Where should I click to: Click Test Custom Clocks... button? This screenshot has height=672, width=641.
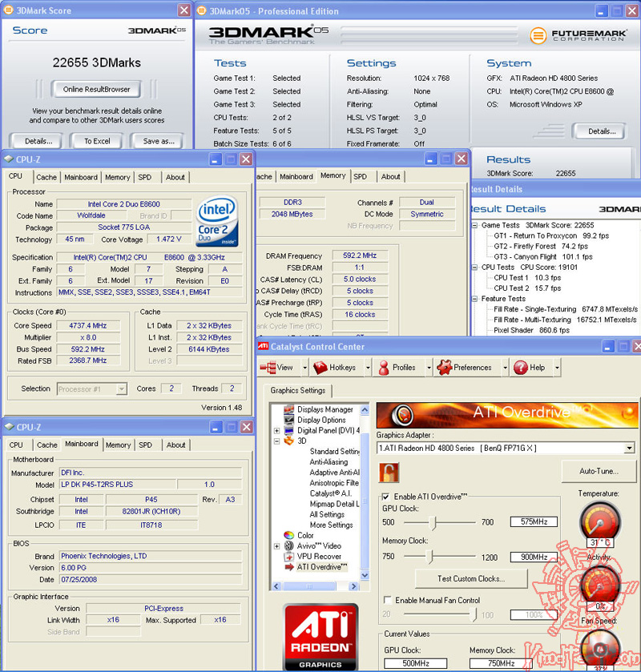point(471,579)
